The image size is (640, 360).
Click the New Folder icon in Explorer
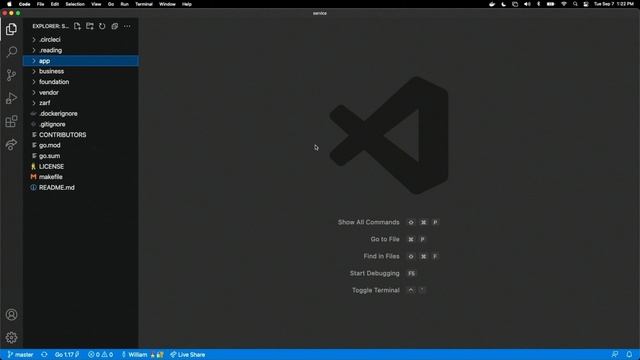pos(90,26)
